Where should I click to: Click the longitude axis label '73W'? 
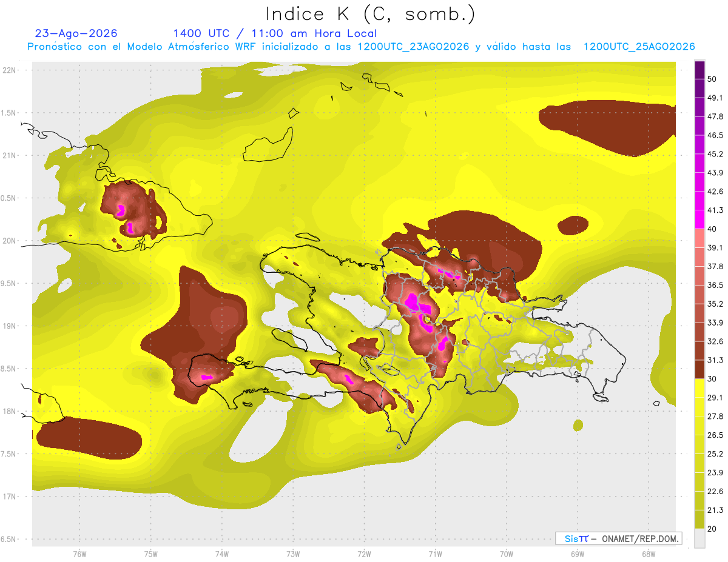293,554
